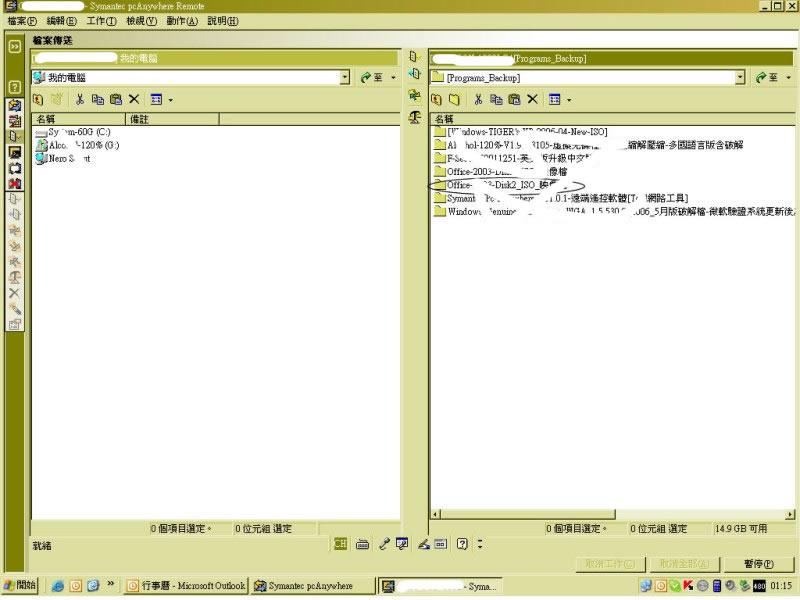The width and height of the screenshot is (800, 600).
Task: Click the dark monitor screen icon in the sidebar
Action: tap(15, 152)
